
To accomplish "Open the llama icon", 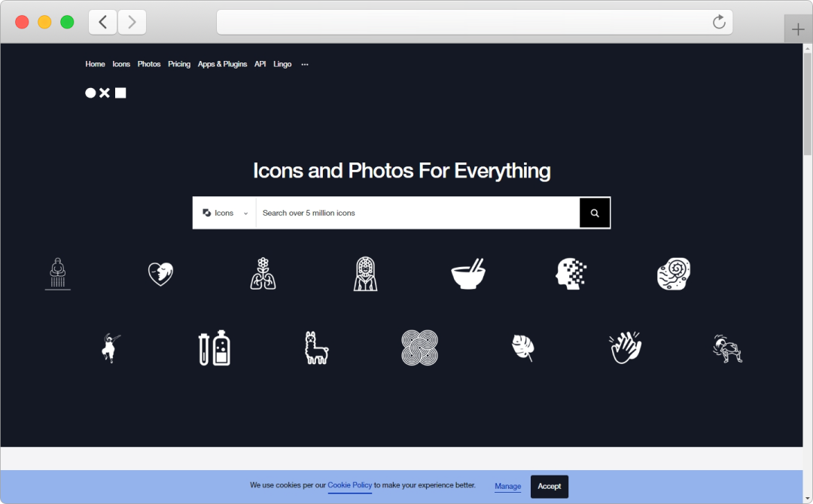I will click(317, 348).
